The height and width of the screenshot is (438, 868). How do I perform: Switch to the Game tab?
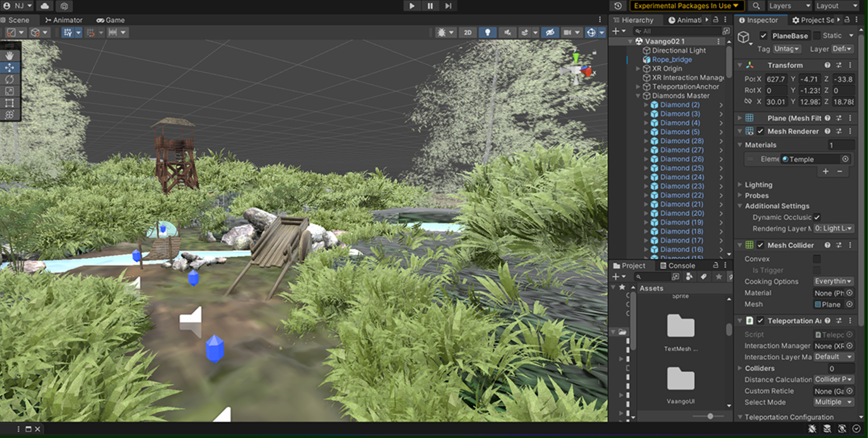tap(110, 20)
